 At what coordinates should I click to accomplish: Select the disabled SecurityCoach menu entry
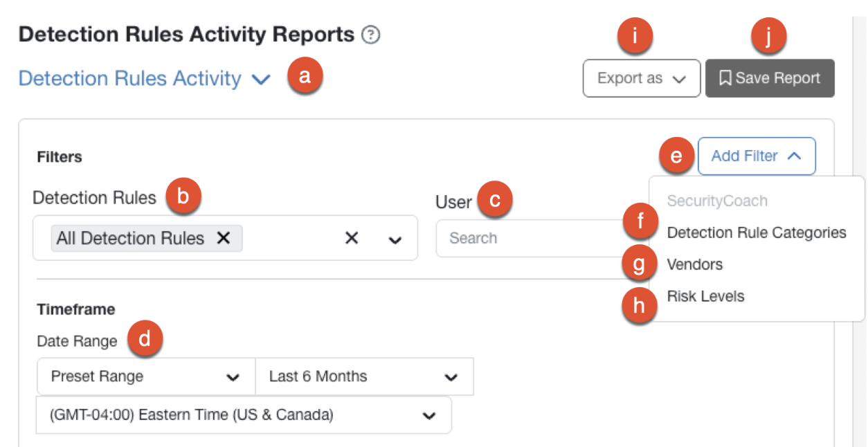[716, 201]
